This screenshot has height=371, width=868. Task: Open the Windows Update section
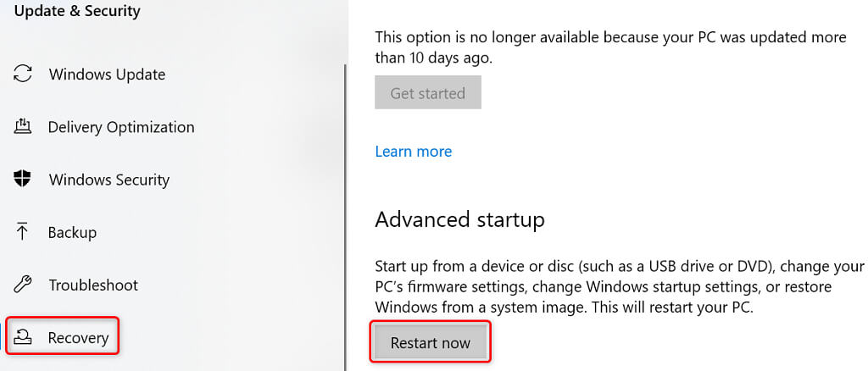coord(107,75)
